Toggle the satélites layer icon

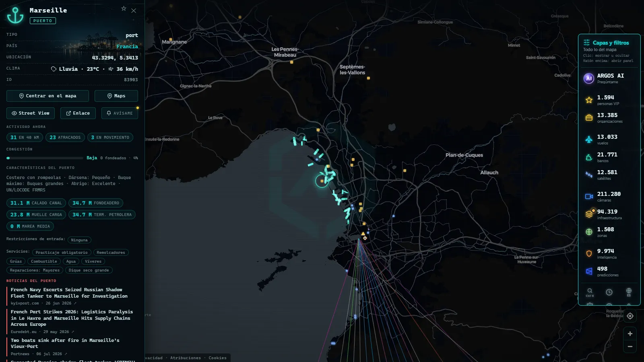[589, 175]
